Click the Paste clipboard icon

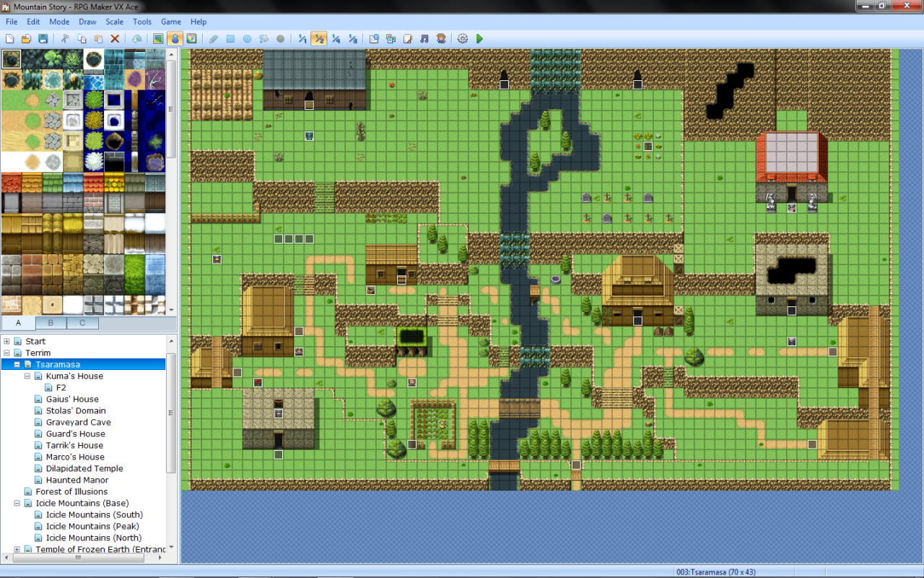pos(98,38)
